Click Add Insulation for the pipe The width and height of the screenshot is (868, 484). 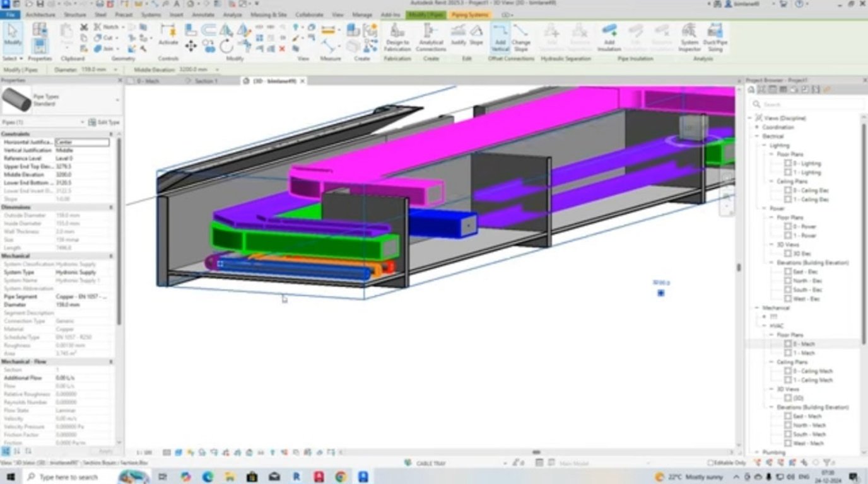pos(609,37)
